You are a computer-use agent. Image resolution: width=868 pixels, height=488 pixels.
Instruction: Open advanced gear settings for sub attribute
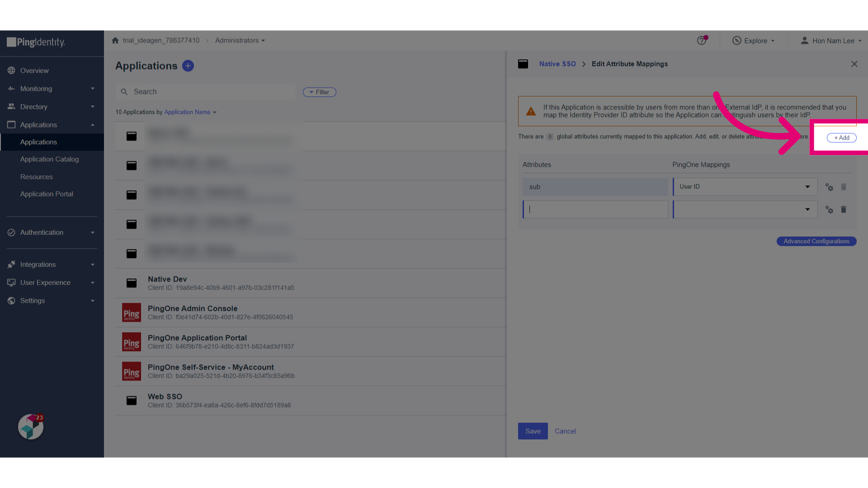pyautogui.click(x=829, y=187)
